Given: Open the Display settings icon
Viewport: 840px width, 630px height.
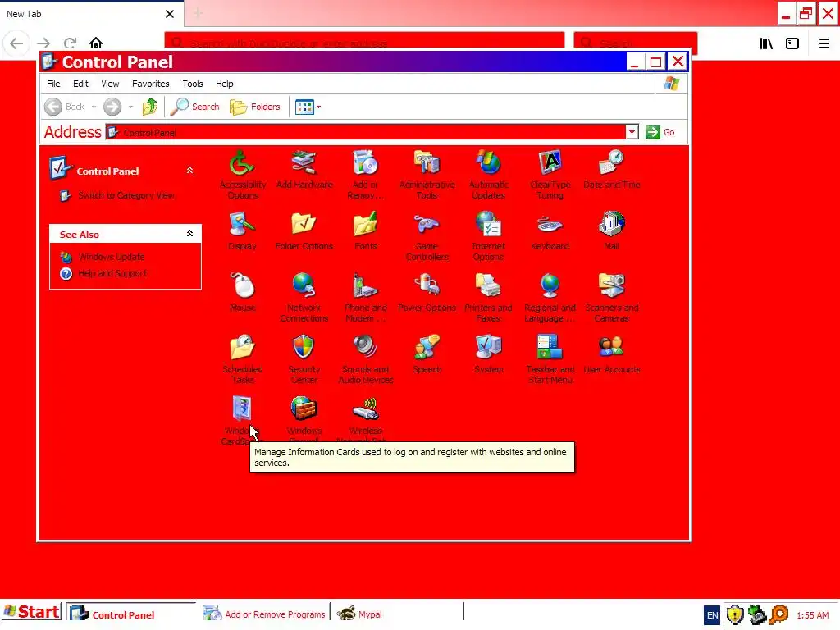Looking at the screenshot, I should tap(242, 225).
